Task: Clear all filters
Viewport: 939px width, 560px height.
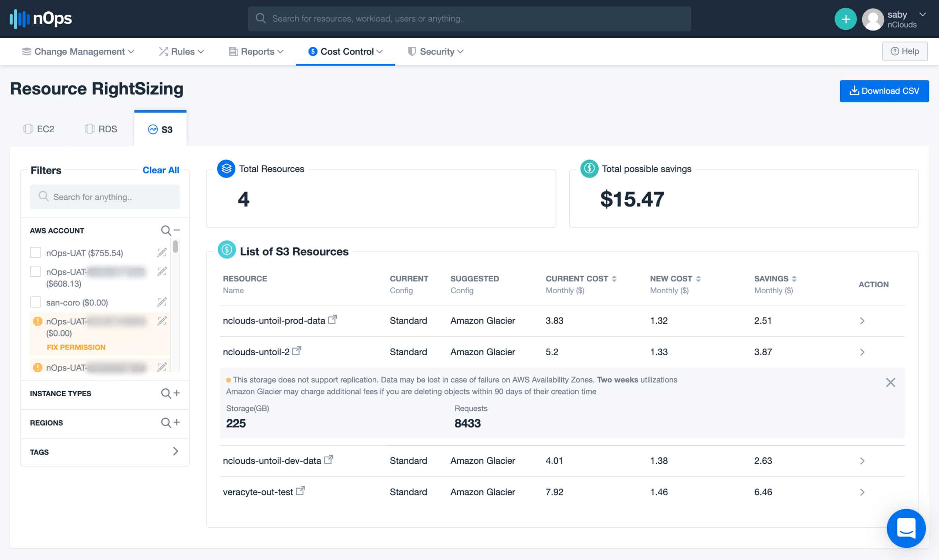Action: tap(161, 170)
